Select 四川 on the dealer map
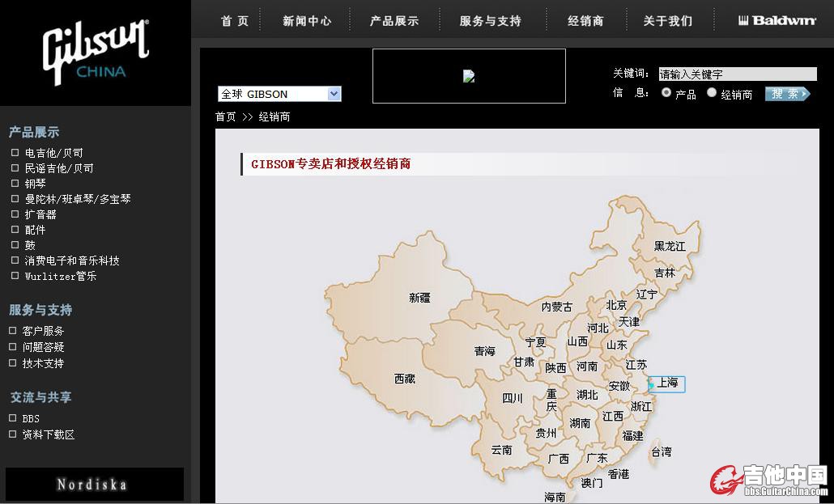834x504 pixels. click(x=513, y=398)
